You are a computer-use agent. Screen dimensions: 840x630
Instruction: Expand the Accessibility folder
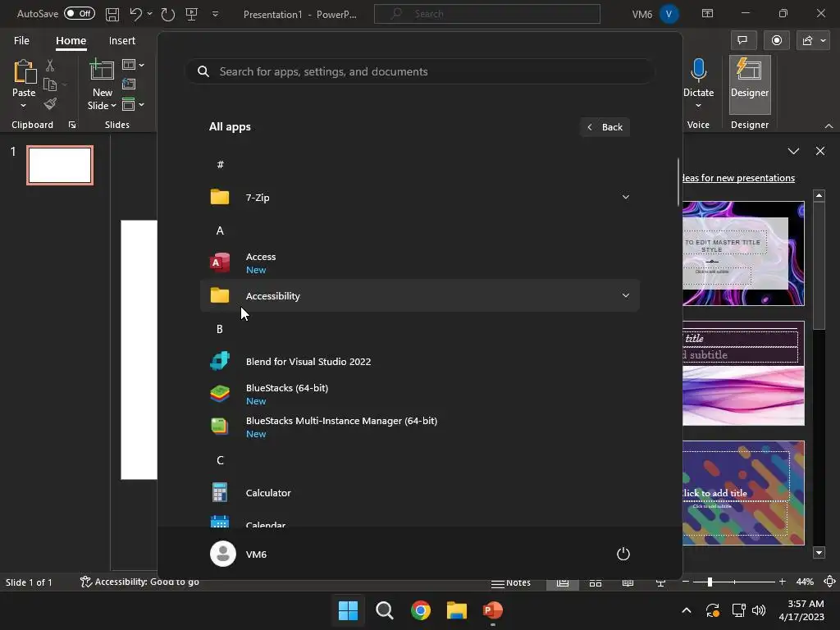click(420, 295)
